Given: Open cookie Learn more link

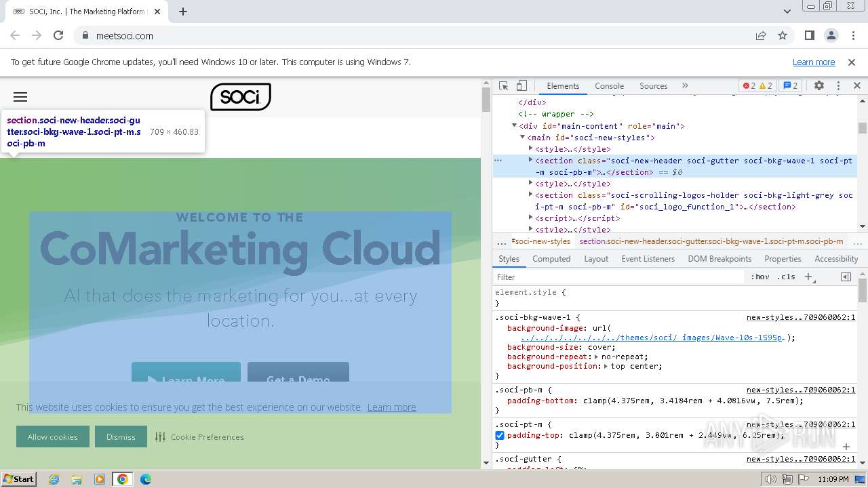Looking at the screenshot, I should [391, 407].
